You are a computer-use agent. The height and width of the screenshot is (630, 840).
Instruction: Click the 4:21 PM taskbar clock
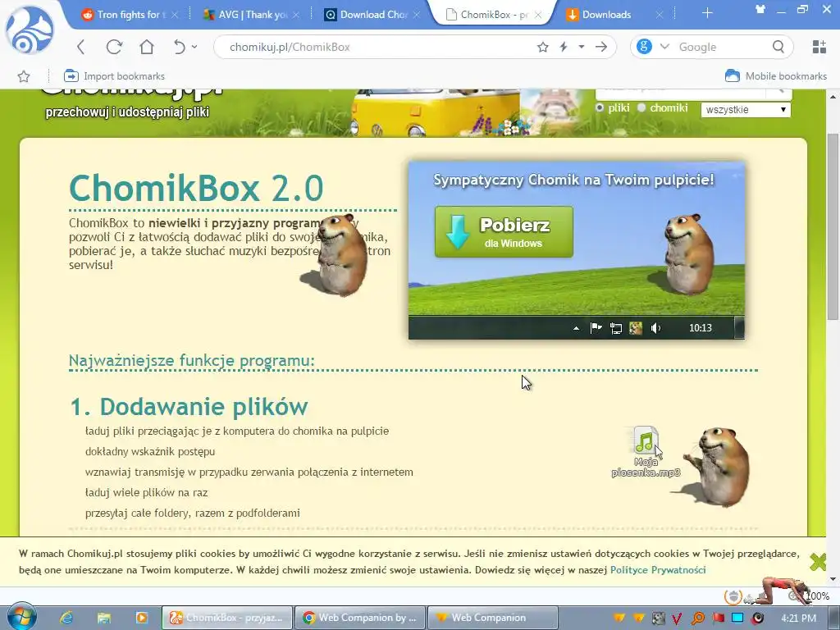[799, 619]
